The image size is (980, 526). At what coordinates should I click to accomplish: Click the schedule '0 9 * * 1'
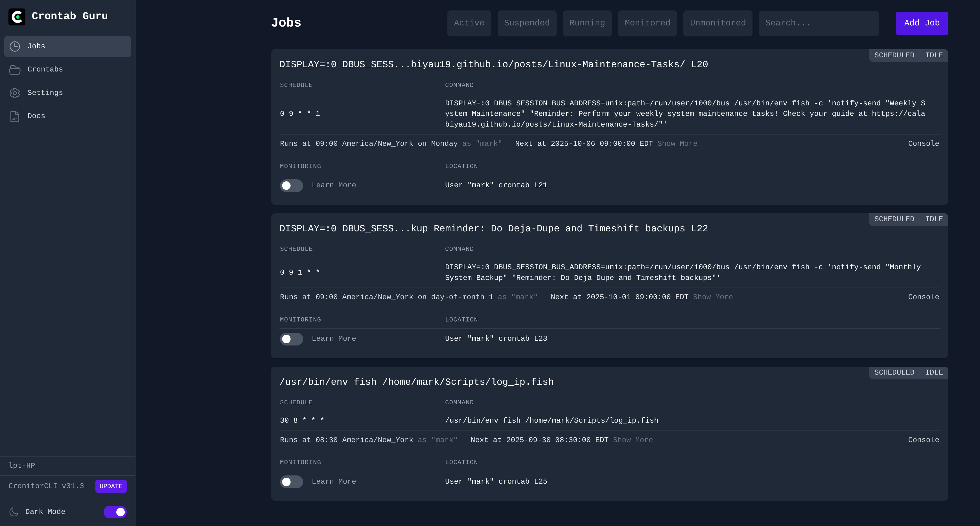pyautogui.click(x=300, y=114)
